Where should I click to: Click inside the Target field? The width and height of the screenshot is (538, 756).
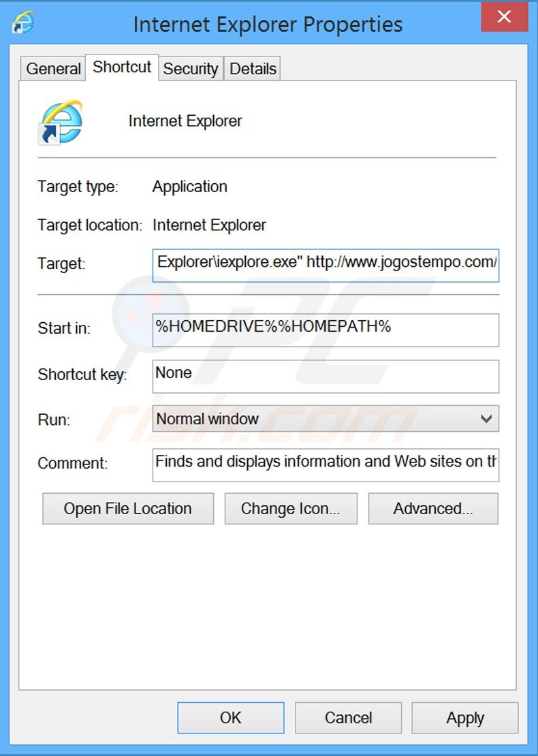pos(326,265)
